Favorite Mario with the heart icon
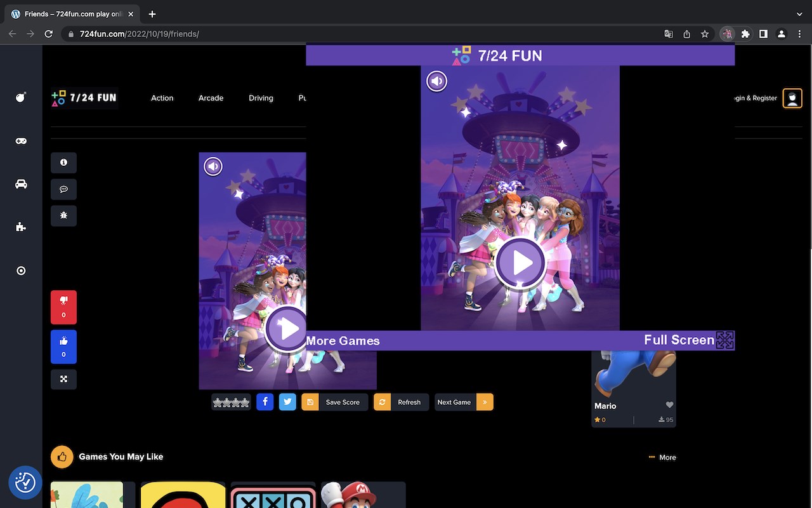Screen dimensions: 812x508 pos(669,405)
